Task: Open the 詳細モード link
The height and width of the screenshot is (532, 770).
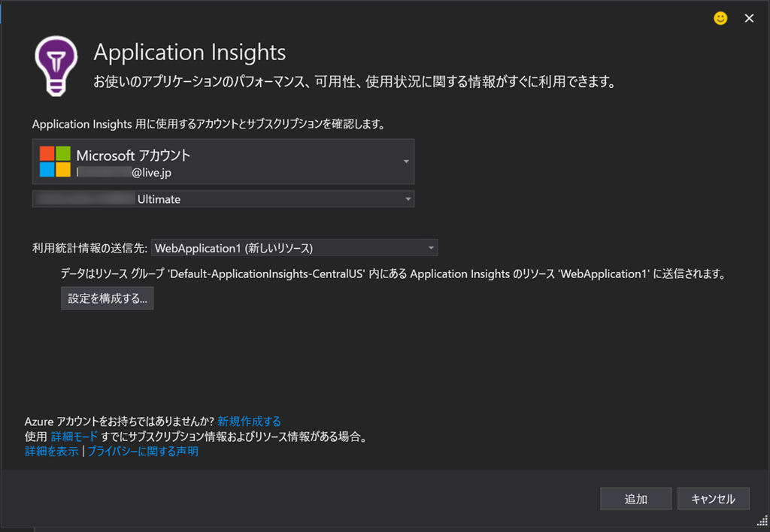Action: pos(74,437)
